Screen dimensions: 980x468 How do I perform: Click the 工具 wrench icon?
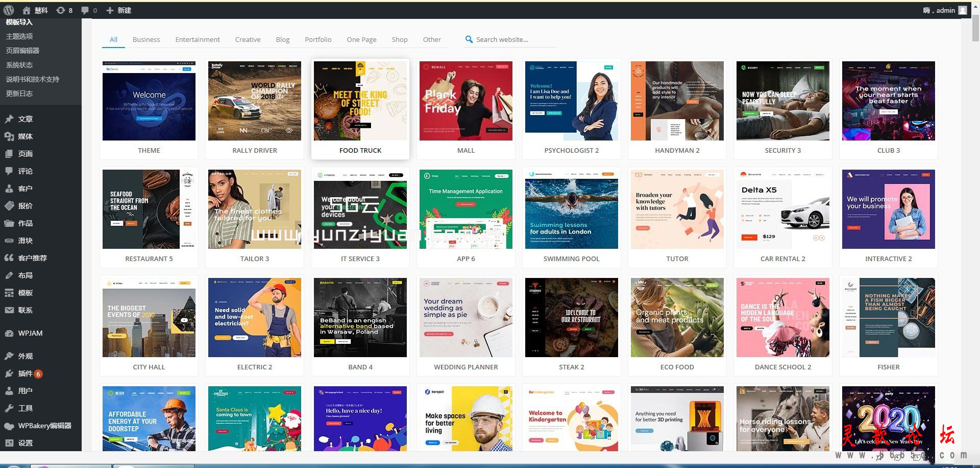[x=9, y=408]
